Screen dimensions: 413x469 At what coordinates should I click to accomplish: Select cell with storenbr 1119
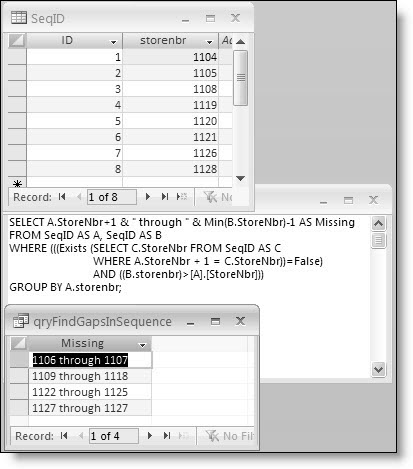[x=170, y=105]
